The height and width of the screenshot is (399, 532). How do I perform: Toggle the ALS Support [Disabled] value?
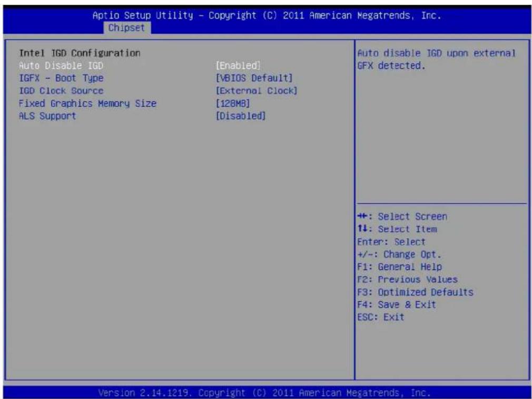(241, 116)
